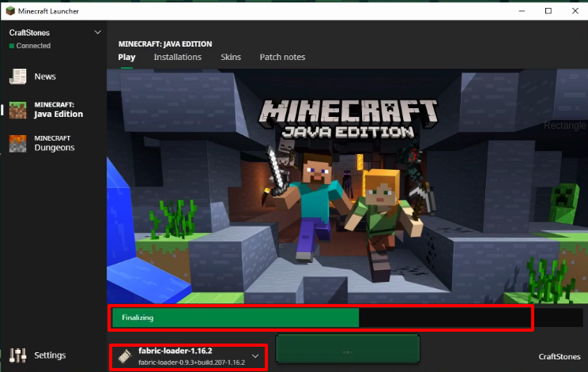The width and height of the screenshot is (588, 372).
Task: Open the fabric-loader-1.16.2 installation selector arrow
Action: point(255,356)
